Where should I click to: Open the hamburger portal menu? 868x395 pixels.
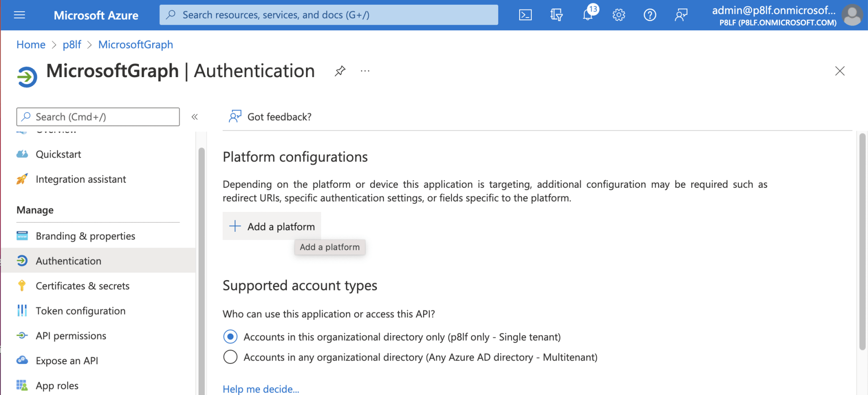tap(19, 15)
